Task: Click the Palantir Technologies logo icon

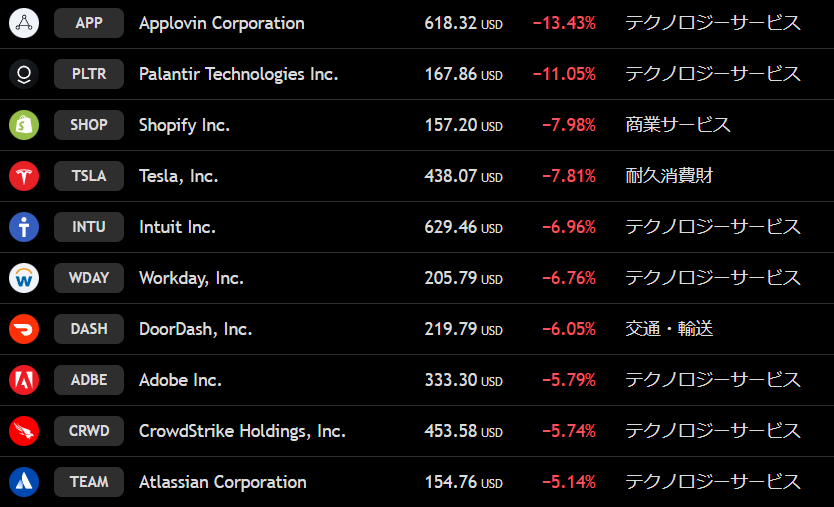Action: (24, 74)
